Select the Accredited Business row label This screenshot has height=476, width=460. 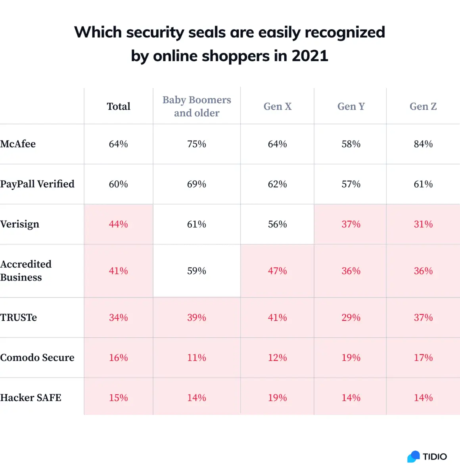pyautogui.click(x=26, y=271)
